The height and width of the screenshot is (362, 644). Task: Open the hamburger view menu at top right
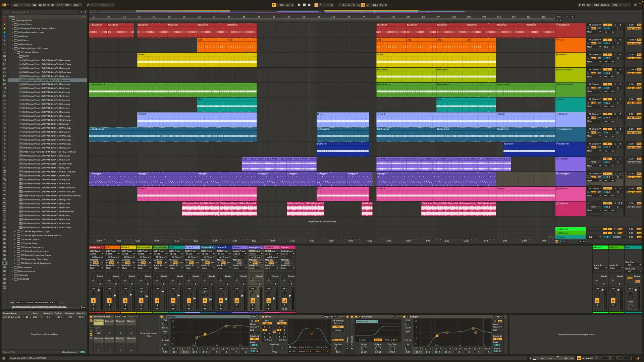click(640, 5)
